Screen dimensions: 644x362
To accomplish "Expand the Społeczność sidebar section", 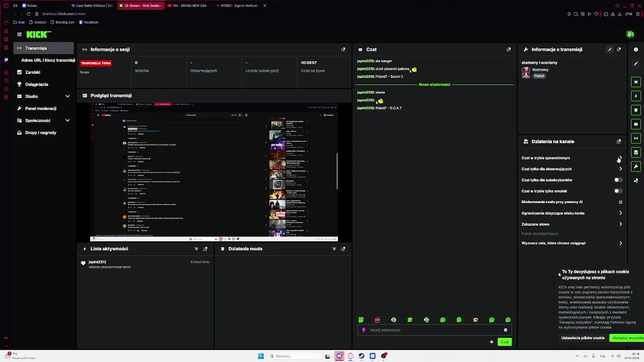I will [x=67, y=121].
